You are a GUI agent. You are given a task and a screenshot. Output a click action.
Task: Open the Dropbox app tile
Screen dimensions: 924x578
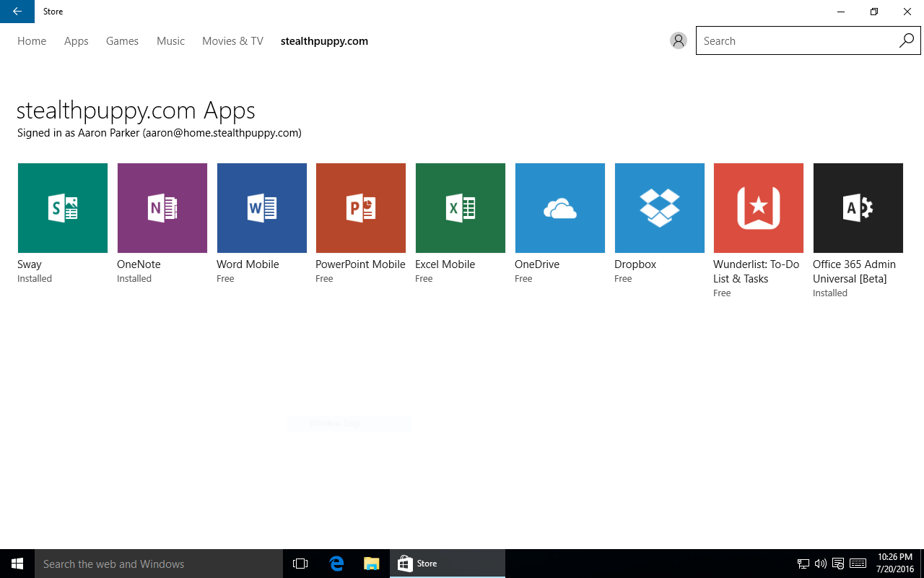click(660, 208)
